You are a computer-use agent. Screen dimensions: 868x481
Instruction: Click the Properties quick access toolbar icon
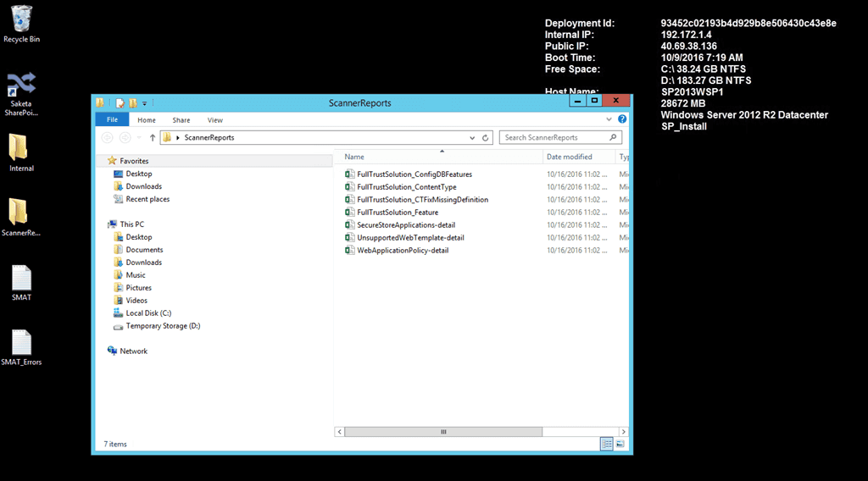[x=120, y=102]
